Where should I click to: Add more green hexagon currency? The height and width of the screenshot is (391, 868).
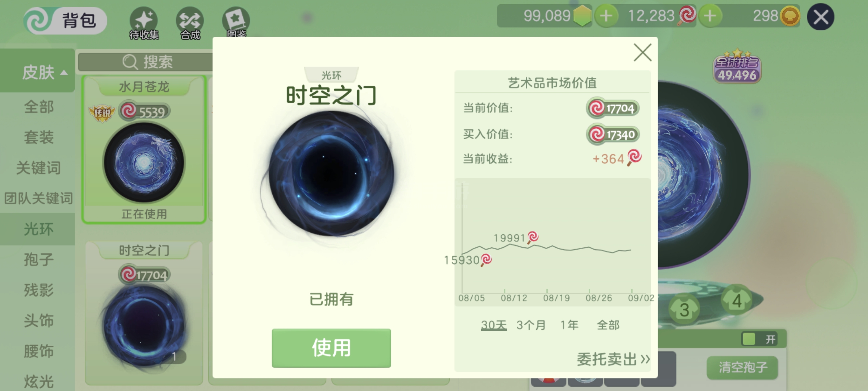(606, 16)
